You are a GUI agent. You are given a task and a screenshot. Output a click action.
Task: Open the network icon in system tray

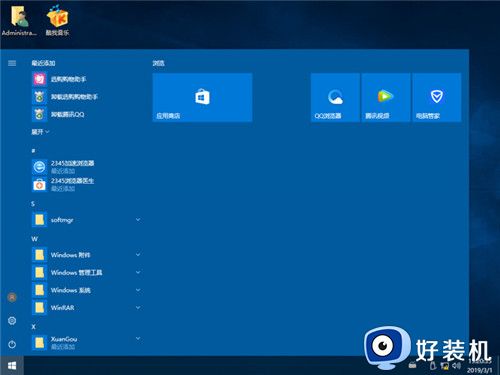(445, 366)
